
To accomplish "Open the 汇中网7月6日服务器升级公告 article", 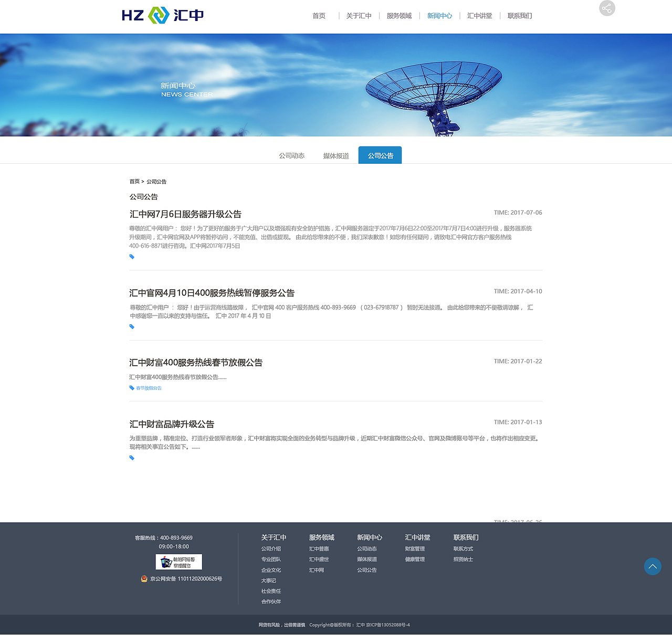I will (x=186, y=214).
